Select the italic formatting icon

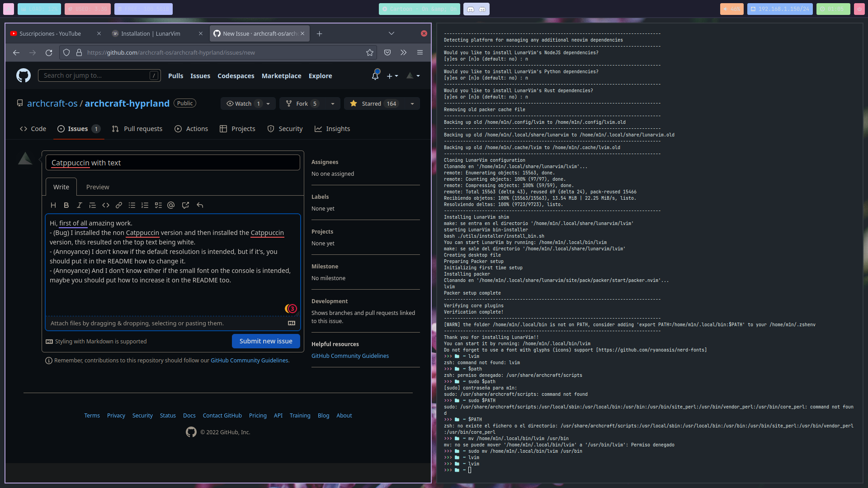pos(80,205)
